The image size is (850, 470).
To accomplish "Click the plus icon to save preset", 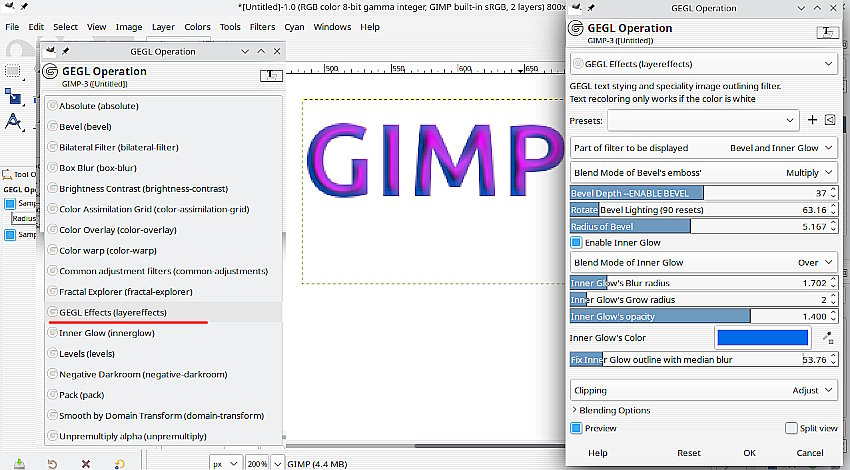I will click(812, 120).
